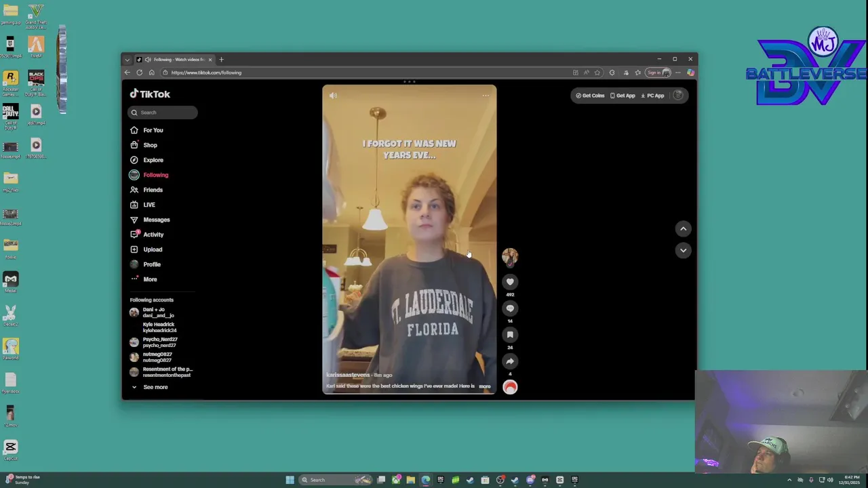
Task: Refresh the browser page
Action: coord(139,73)
